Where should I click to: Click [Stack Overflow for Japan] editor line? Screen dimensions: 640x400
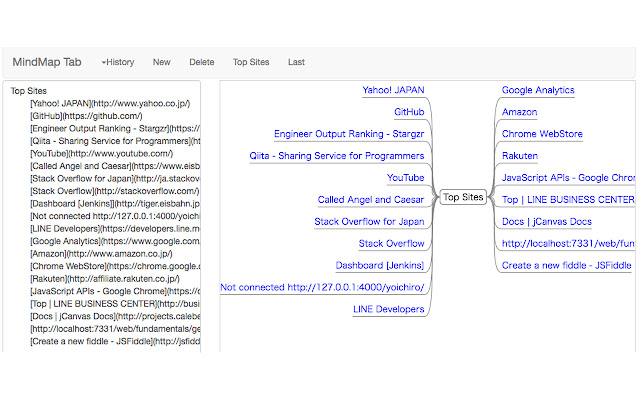coord(115,178)
